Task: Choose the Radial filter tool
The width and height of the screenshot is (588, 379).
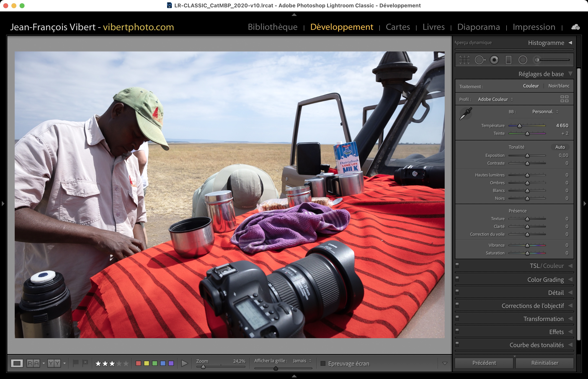Action: tap(523, 60)
